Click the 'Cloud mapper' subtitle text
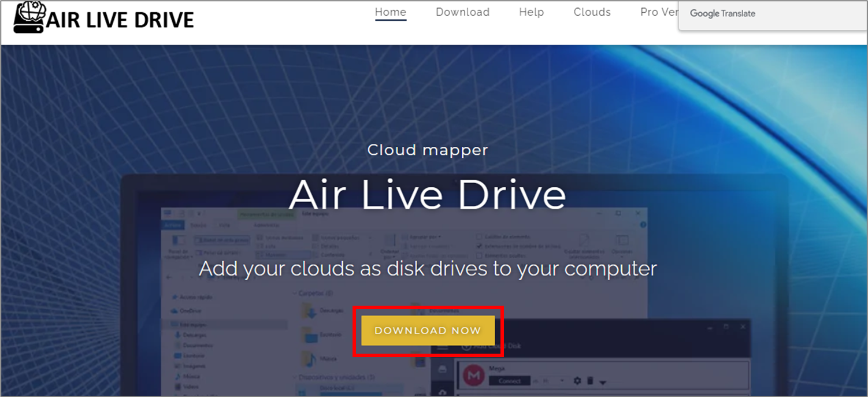This screenshot has width=868, height=397. click(428, 150)
